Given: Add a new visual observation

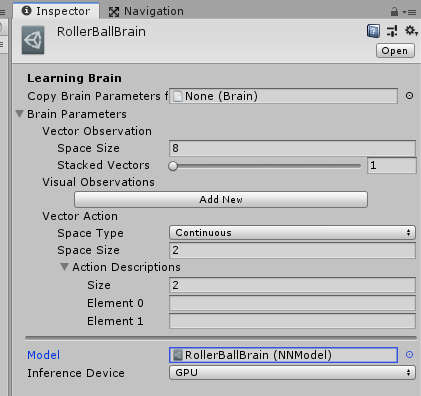Looking at the screenshot, I should pyautogui.click(x=221, y=199).
